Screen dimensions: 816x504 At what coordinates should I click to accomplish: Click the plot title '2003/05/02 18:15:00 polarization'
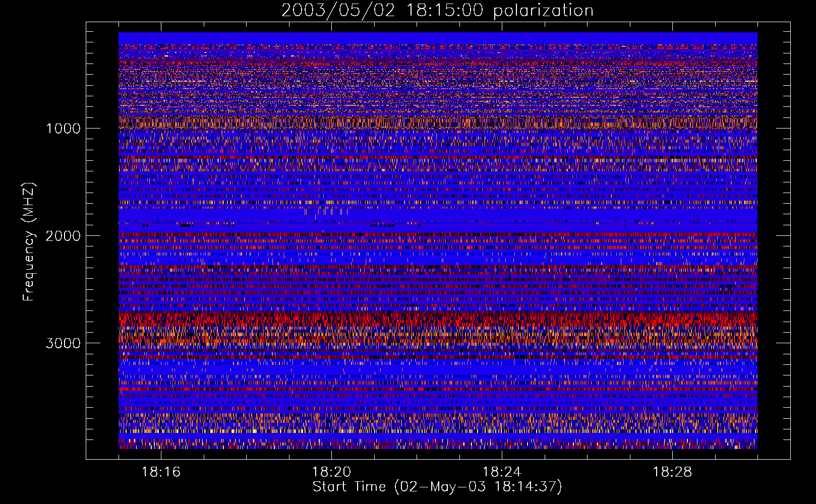point(437,11)
